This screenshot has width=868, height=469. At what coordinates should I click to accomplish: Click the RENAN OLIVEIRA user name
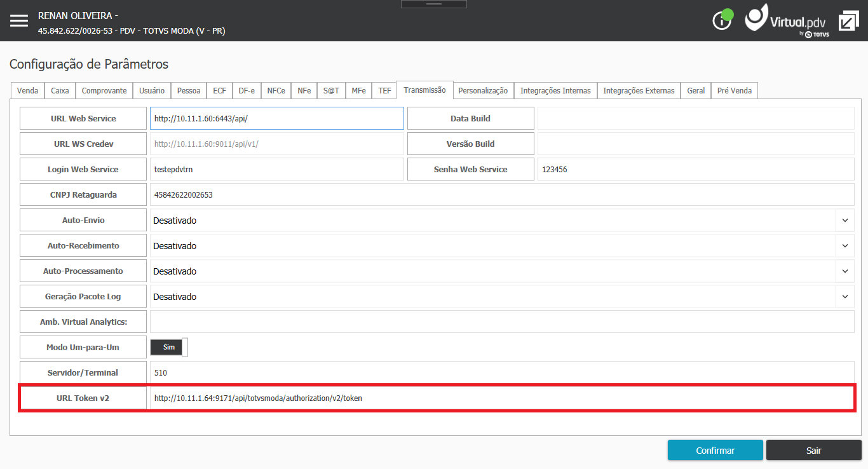(78, 15)
